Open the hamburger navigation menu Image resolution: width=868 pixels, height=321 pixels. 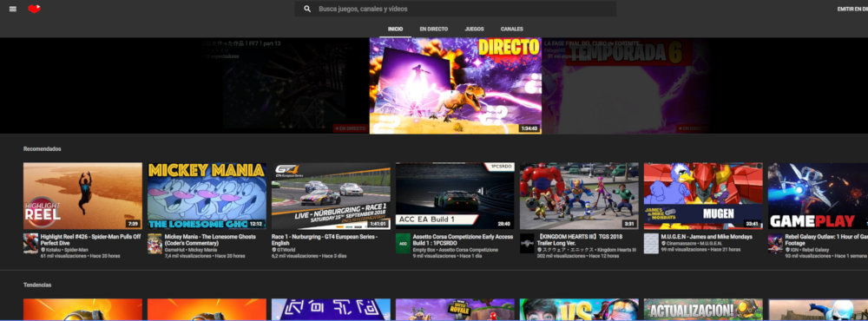point(13,9)
